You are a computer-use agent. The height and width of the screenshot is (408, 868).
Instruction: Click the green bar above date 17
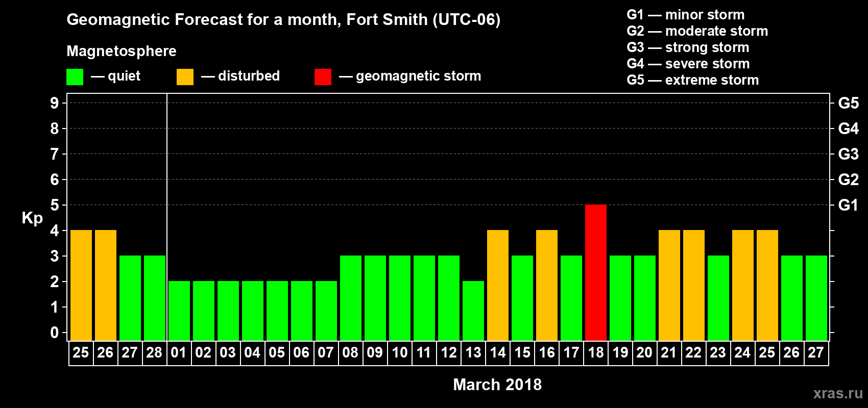571,298
